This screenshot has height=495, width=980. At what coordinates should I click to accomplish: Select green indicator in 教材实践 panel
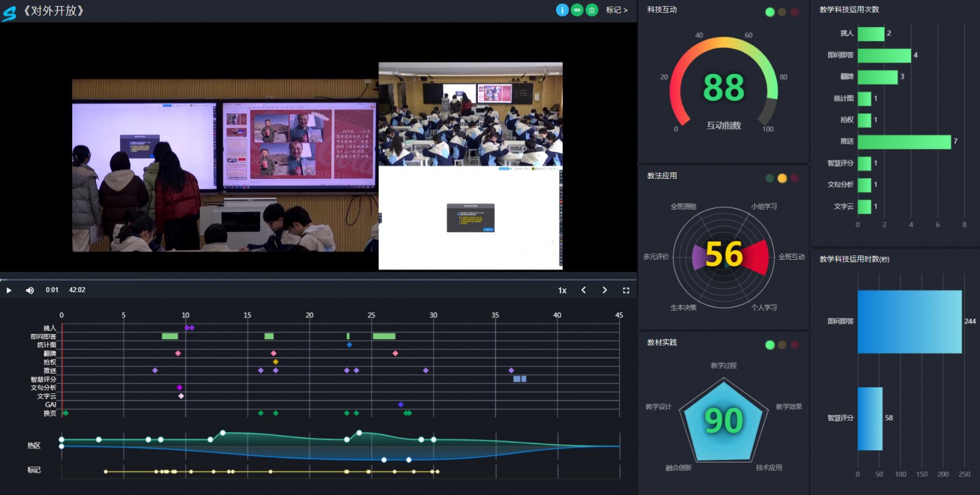click(770, 345)
